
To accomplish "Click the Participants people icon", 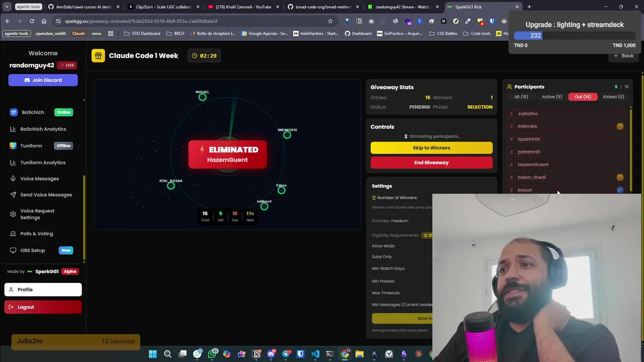I will (x=509, y=87).
